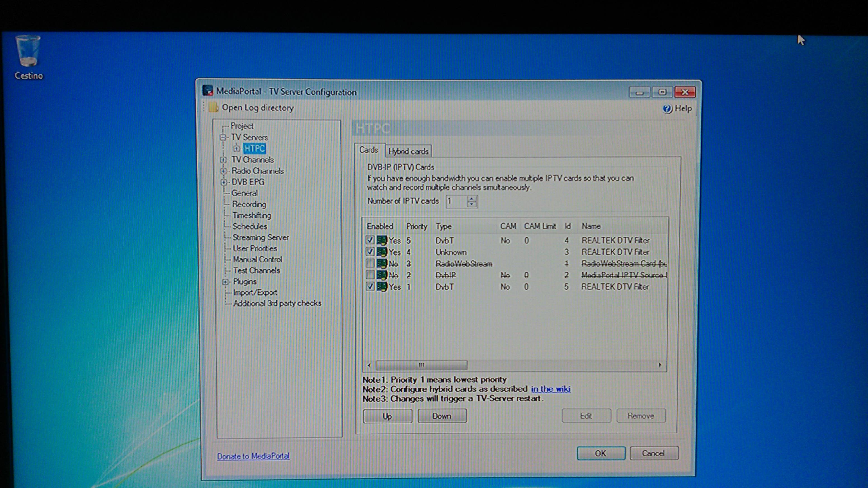Uncheck the Priority 1 DvbT card checkbox
Viewport: 868px width, 488px height.
click(370, 286)
